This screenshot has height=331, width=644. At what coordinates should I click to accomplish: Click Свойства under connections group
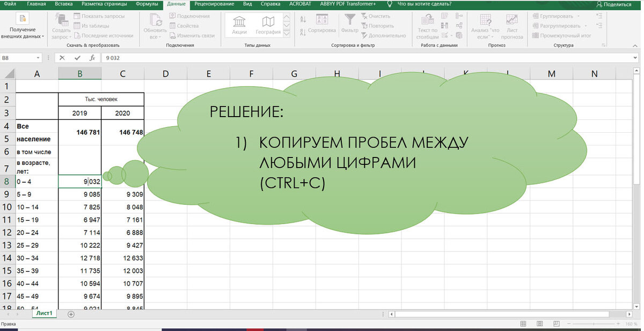pos(184,26)
